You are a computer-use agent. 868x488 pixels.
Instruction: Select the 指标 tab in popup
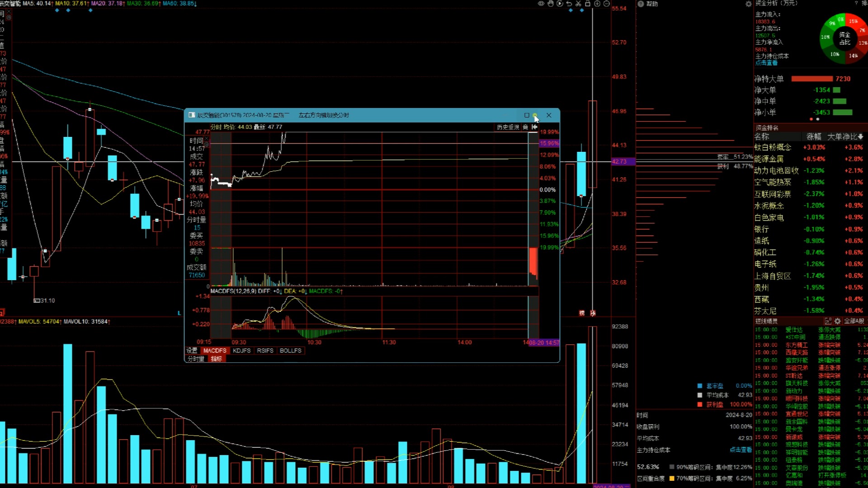click(x=217, y=359)
